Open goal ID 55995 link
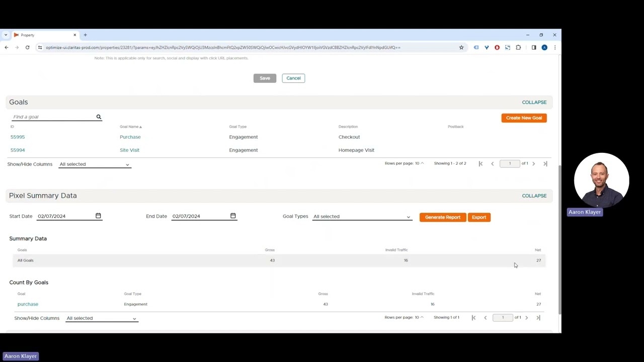Viewport: 644px width, 362px height. [x=18, y=137]
